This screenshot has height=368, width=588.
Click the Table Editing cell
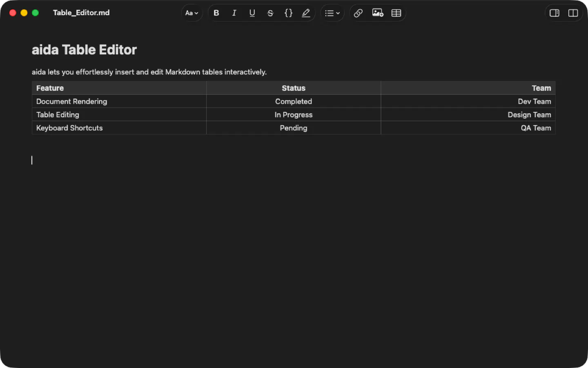(119, 114)
